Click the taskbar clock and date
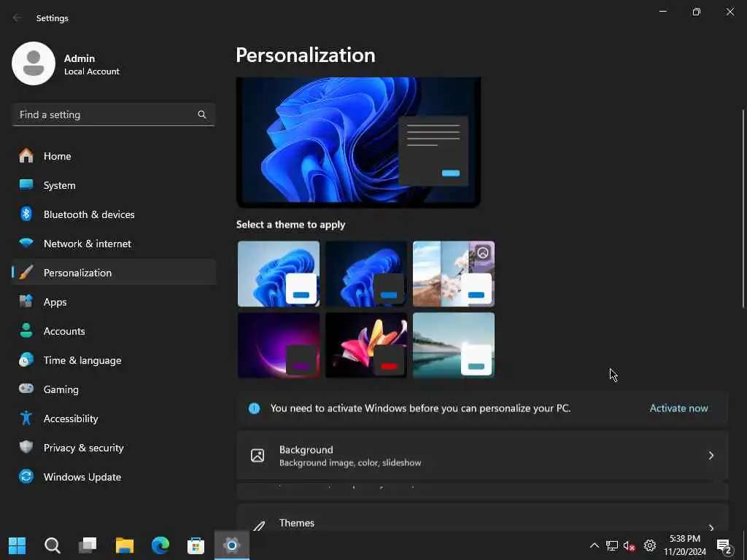Viewport: 747px width, 560px height. pyautogui.click(x=685, y=545)
